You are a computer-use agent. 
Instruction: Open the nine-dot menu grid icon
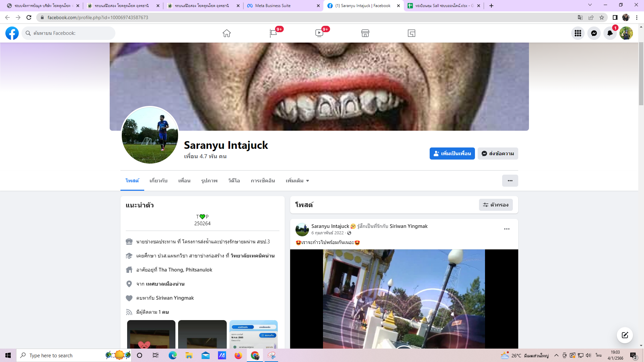[578, 33]
